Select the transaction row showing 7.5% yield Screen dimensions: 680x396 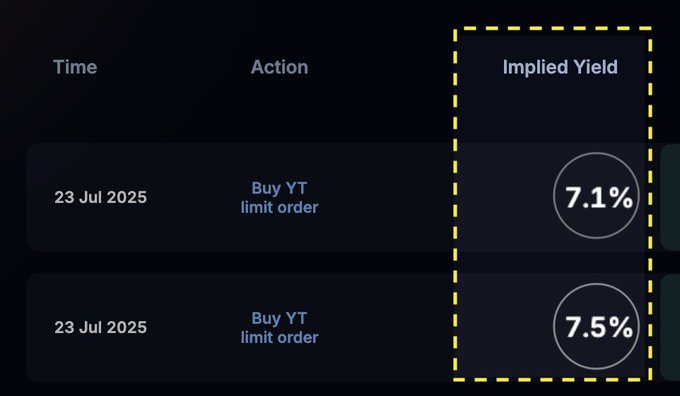343,327
